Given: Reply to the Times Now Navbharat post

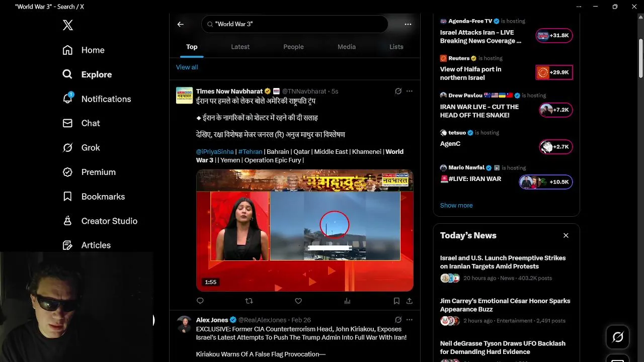Looking at the screenshot, I should click(200, 301).
